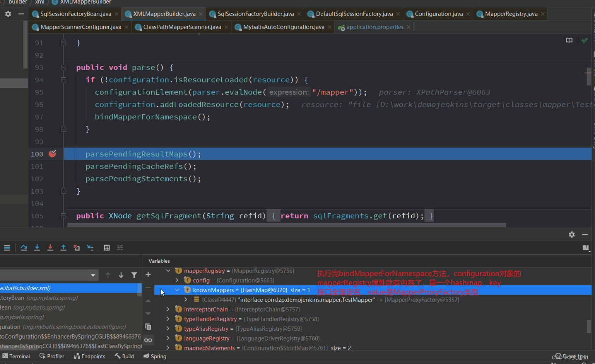
Task: Click the Drop Frame icon
Action: click(77, 248)
